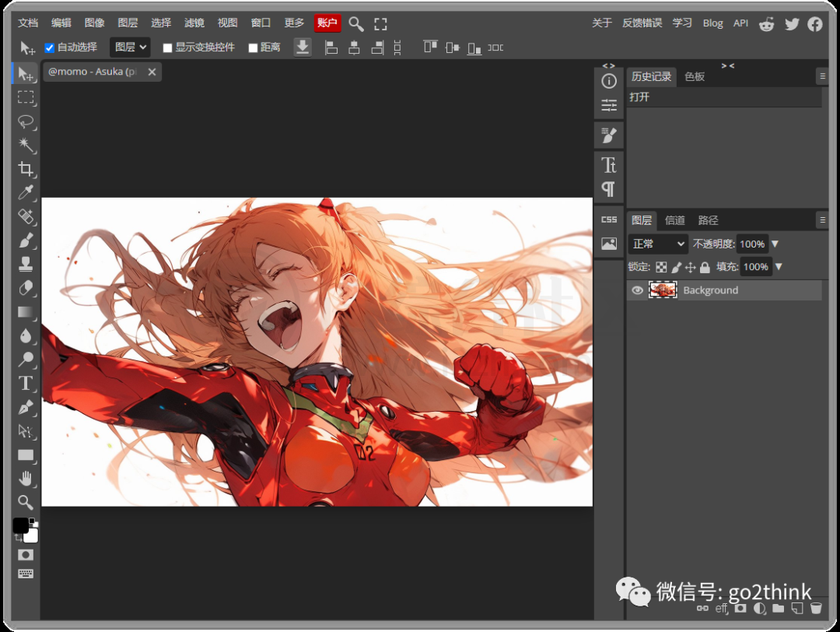The image size is (840, 632).
Task: Toggle lock image pixels brush icon
Action: tap(677, 267)
